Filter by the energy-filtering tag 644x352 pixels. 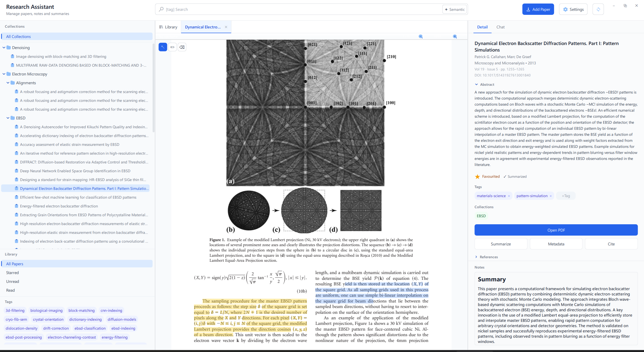[114, 337]
